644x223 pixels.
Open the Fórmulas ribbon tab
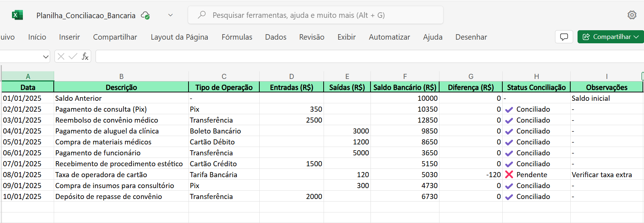pyautogui.click(x=237, y=37)
